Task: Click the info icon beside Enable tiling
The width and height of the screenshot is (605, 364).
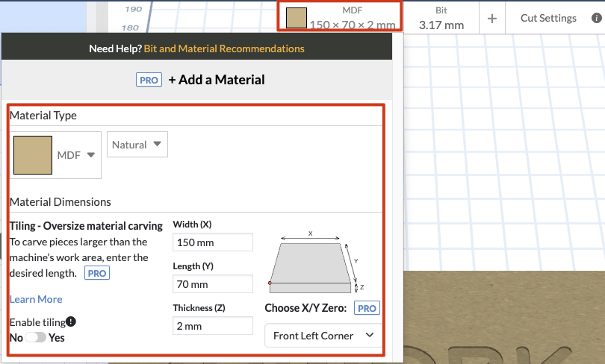Action: 71,321
